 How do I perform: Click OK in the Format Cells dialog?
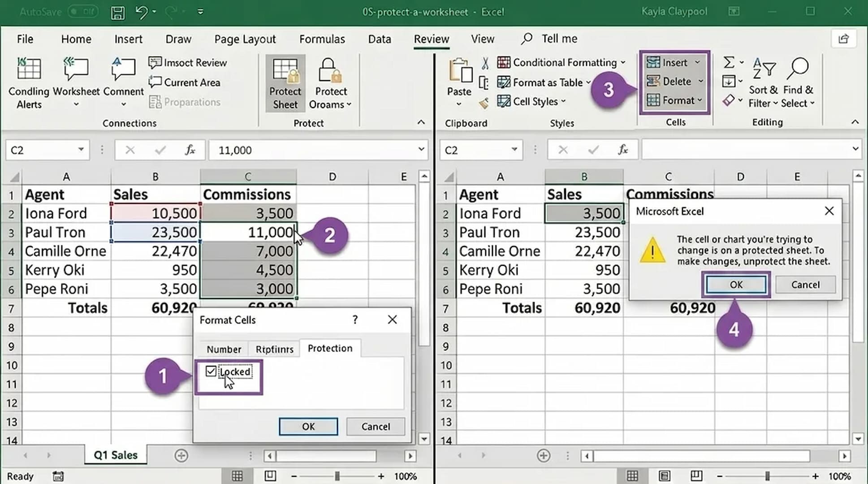click(308, 427)
